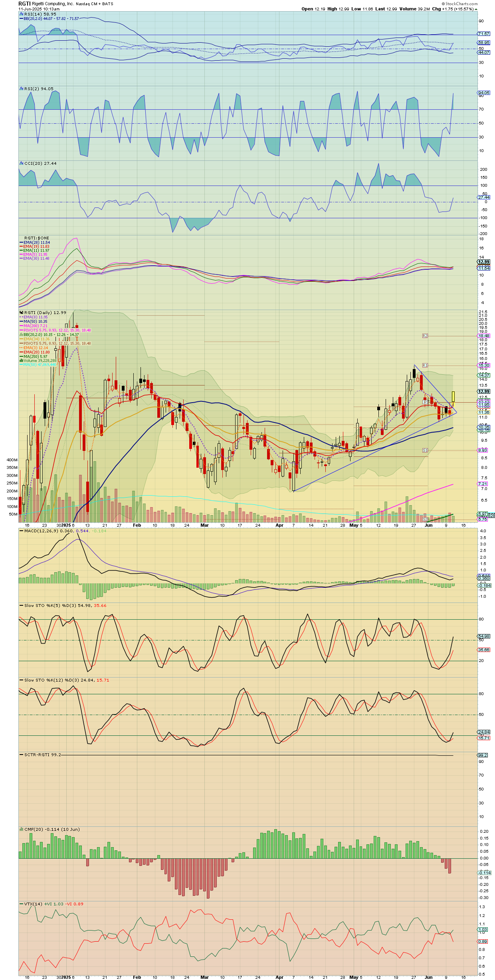Click the 12.99 last price tag on the price axis
Screen dimensions: 495x980
484,391
